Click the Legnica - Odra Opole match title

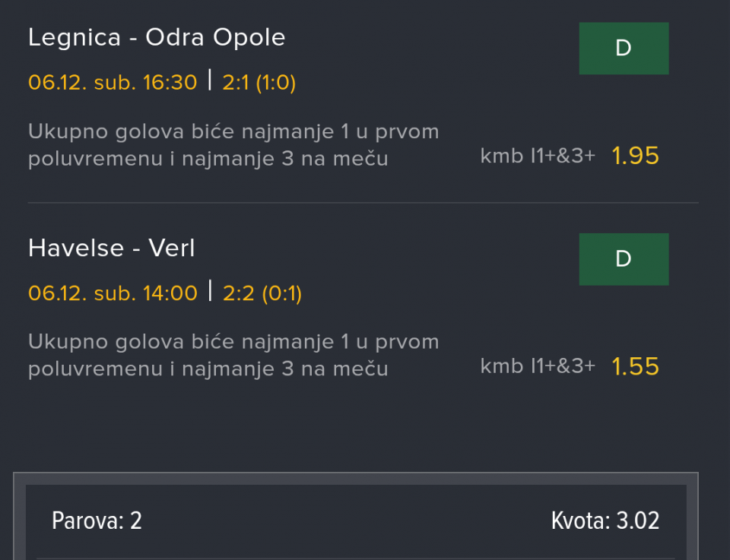tap(157, 38)
